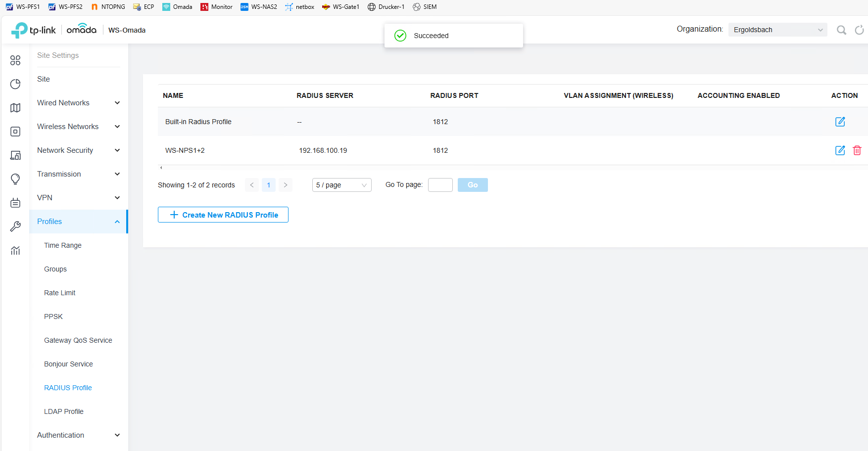Open the 5 / page size dropdown
Image resolution: width=868 pixels, height=451 pixels.
[x=341, y=185]
